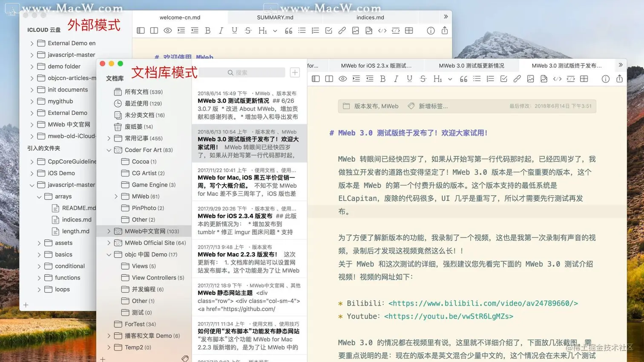Click tag icon at bottom of library sidebar
The image size is (644, 362).
pyautogui.click(x=185, y=359)
